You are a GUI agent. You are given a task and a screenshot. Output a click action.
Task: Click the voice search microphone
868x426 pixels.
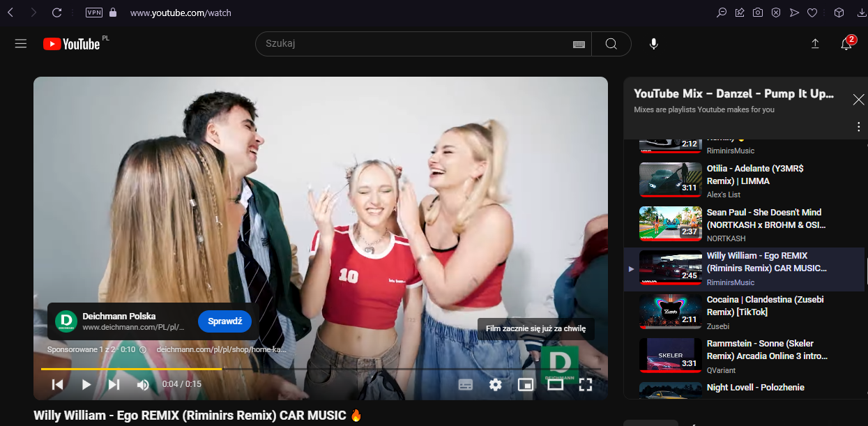(653, 43)
